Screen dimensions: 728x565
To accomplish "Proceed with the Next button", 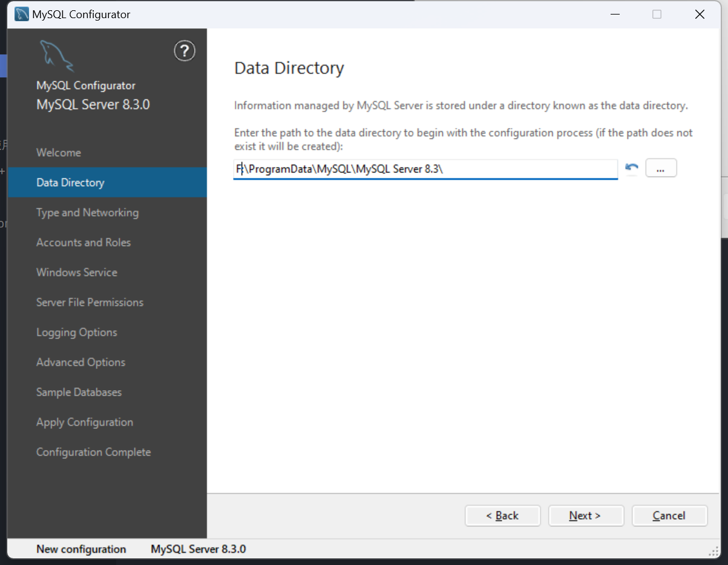I will (586, 515).
